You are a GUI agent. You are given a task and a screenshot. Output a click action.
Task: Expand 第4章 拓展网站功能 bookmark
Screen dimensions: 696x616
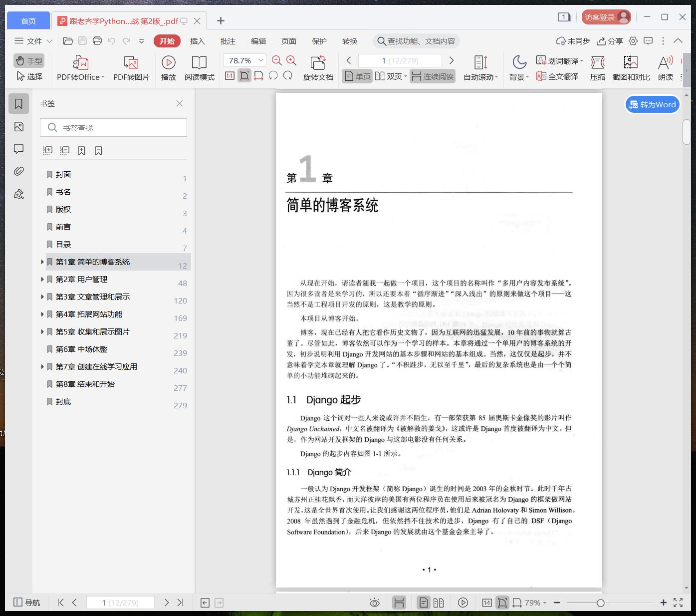(x=42, y=314)
